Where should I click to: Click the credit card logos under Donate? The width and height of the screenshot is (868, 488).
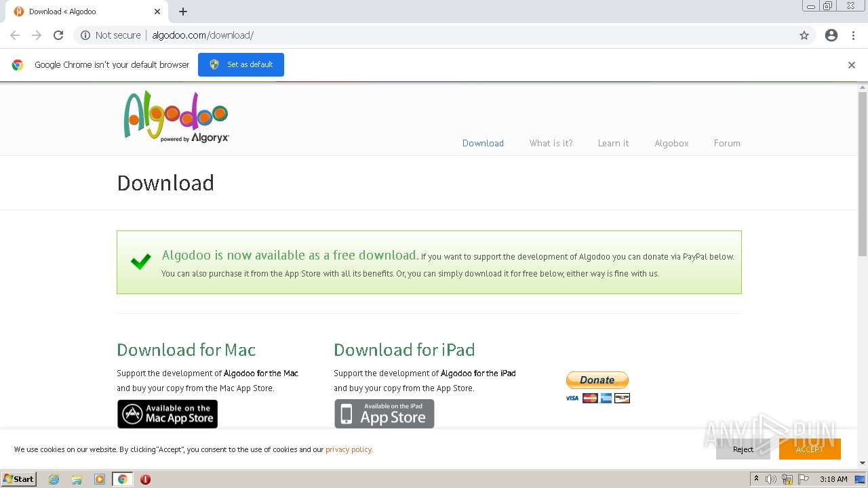coord(598,398)
